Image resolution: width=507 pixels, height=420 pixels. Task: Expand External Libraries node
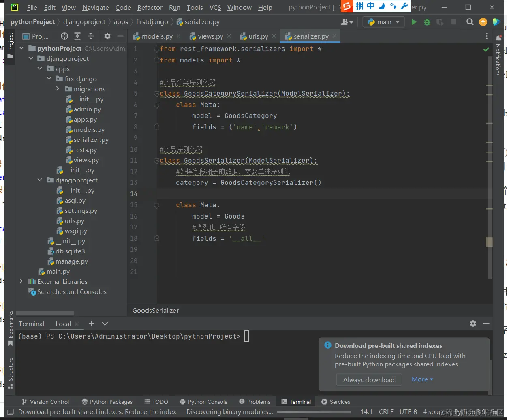(21, 281)
